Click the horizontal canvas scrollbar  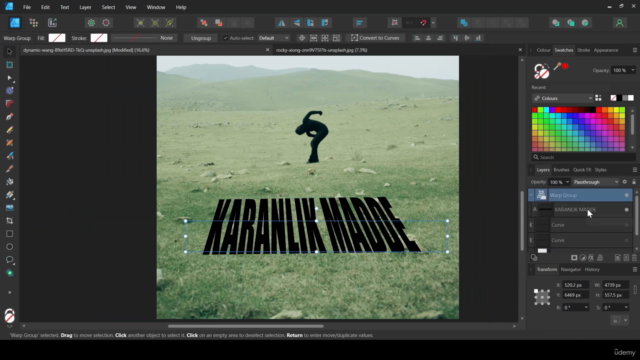(246, 326)
